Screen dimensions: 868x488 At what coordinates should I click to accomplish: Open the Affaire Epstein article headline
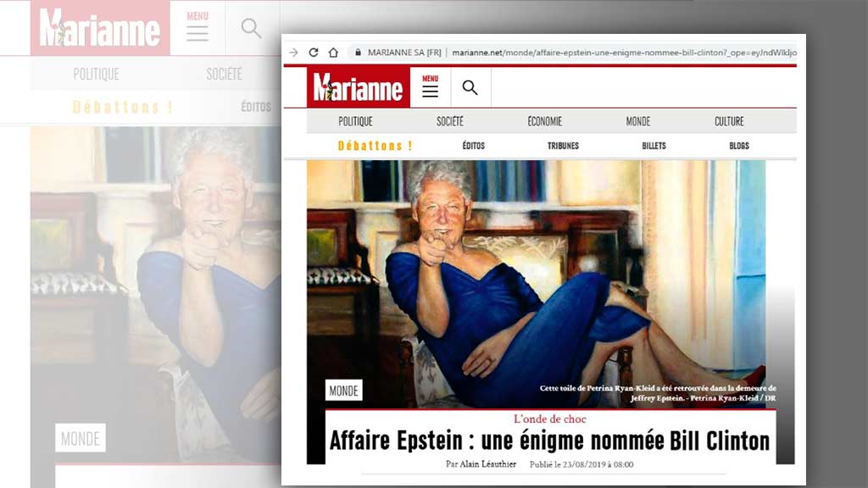click(x=549, y=441)
